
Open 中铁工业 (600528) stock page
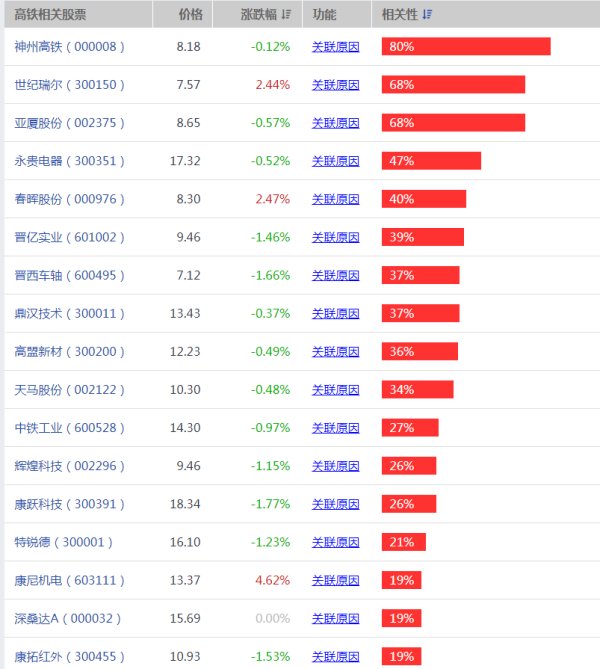coord(69,428)
